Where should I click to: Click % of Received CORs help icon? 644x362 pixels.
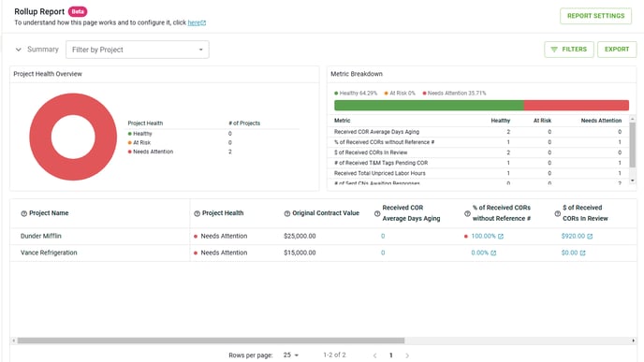point(467,213)
